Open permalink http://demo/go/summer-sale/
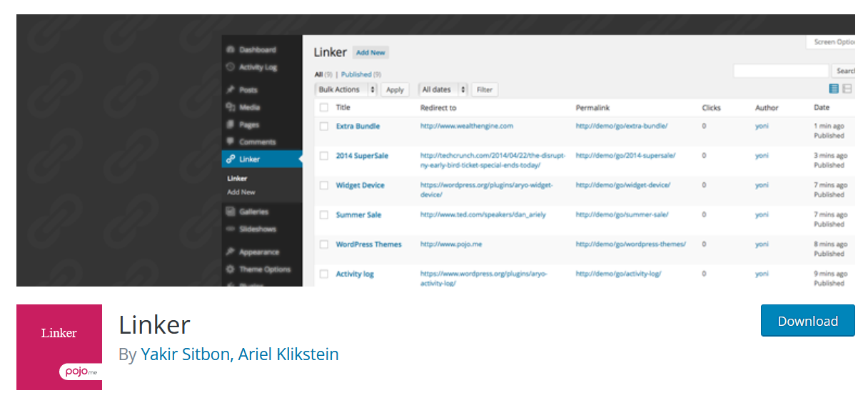 point(622,215)
